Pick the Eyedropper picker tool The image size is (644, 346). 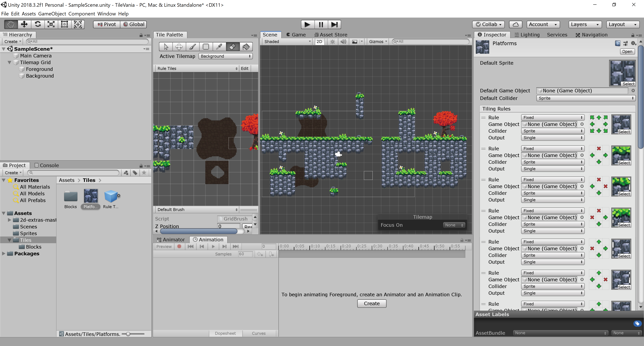219,47
